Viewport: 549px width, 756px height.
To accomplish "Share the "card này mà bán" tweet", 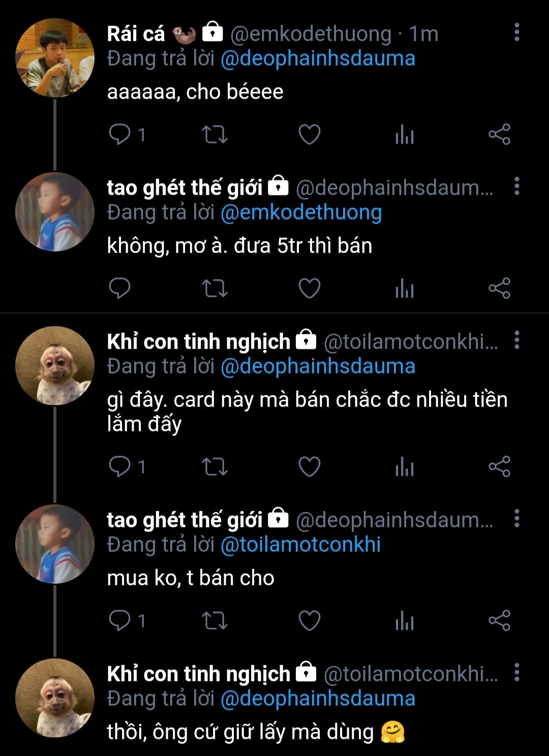I will coord(499,467).
